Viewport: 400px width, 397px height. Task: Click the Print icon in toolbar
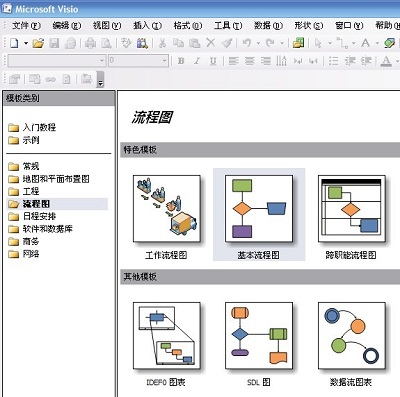90,43
